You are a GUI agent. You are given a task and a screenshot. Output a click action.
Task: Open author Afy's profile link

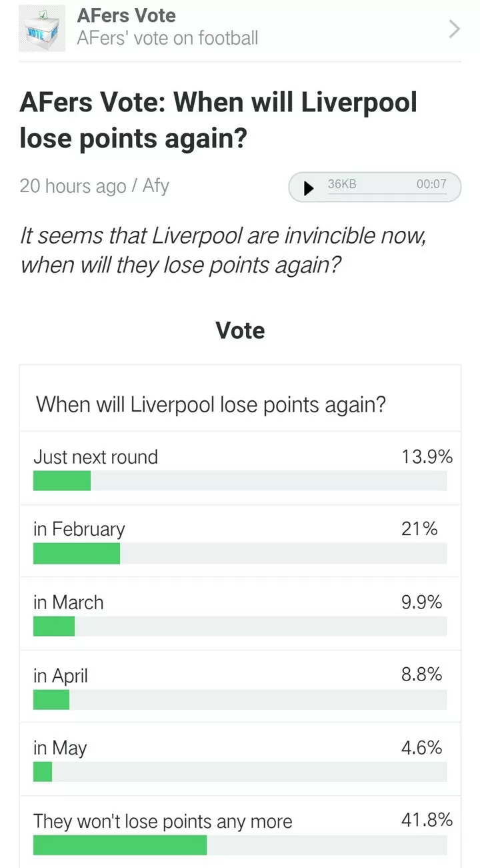155,185
